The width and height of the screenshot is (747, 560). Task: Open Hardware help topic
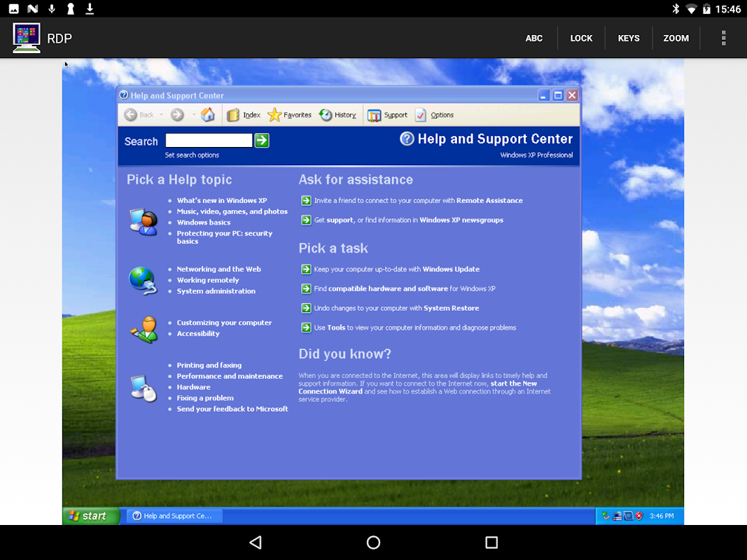(193, 387)
